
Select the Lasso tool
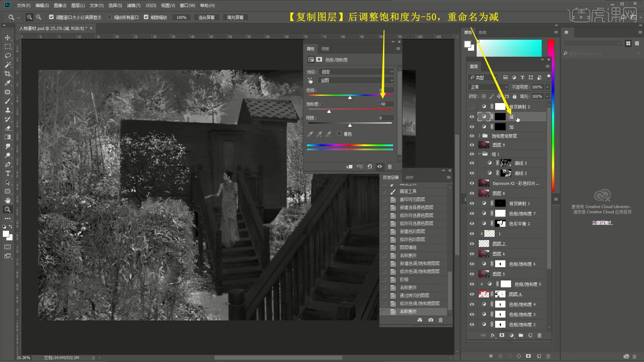7,56
